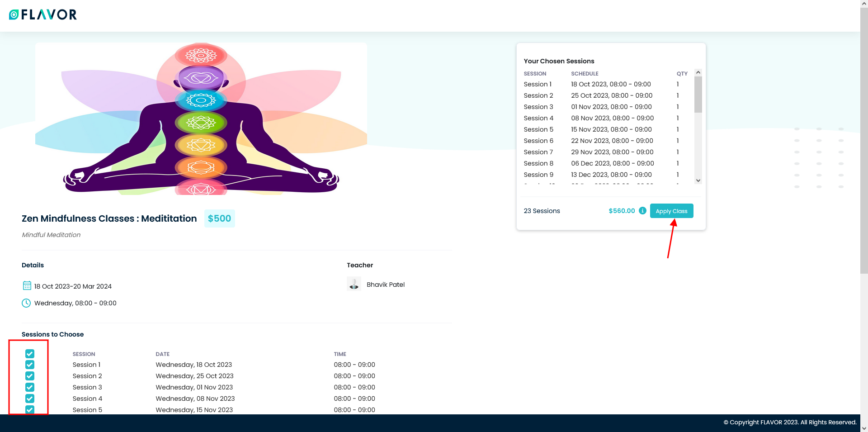Toggle the select-all sessions checkbox in the header row

coord(30,354)
